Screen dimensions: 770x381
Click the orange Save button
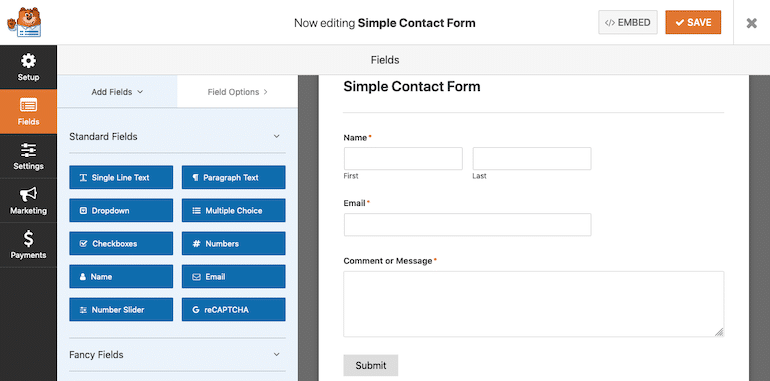pyautogui.click(x=693, y=23)
